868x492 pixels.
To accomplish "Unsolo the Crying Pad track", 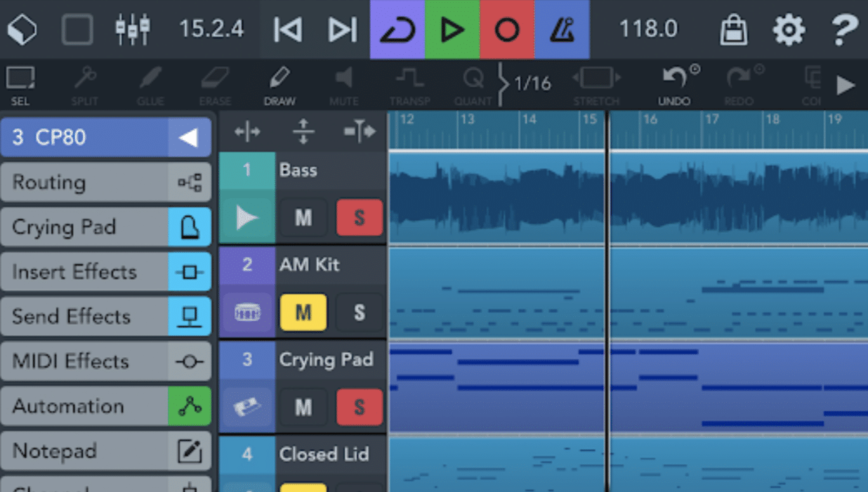I will click(x=360, y=406).
